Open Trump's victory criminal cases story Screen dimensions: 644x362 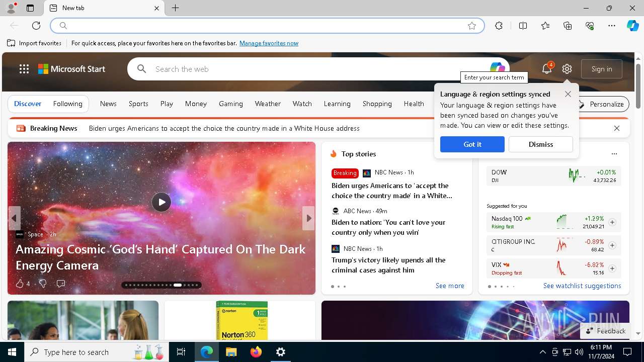coord(388,265)
